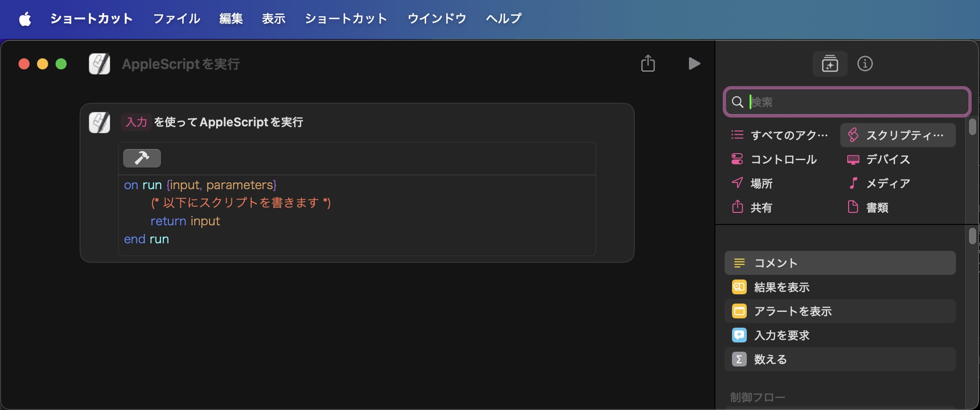Click the toggle icon beside コントロール
This screenshot has height=410, width=980.
coord(737,159)
